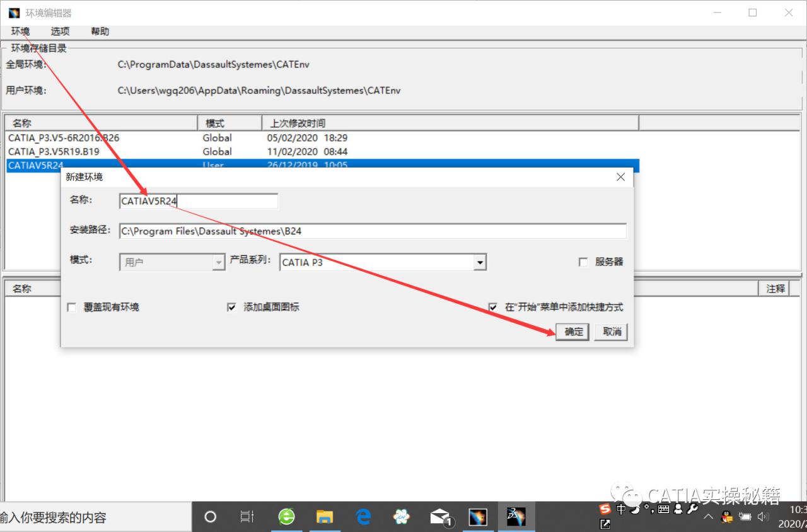Image resolution: width=807 pixels, height=532 pixels.
Task: Open the 模式 dropdown showing 用户
Action: tap(219, 262)
